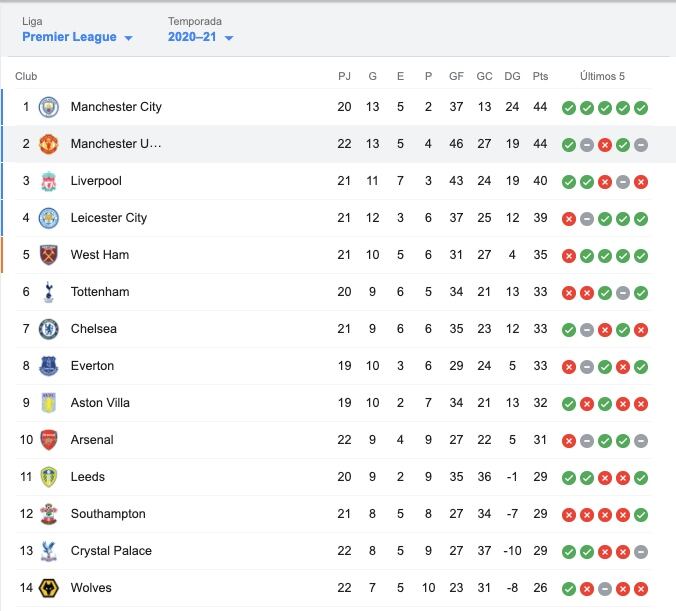Click the Chelsea crest icon
676x611 pixels.
pyautogui.click(x=49, y=329)
